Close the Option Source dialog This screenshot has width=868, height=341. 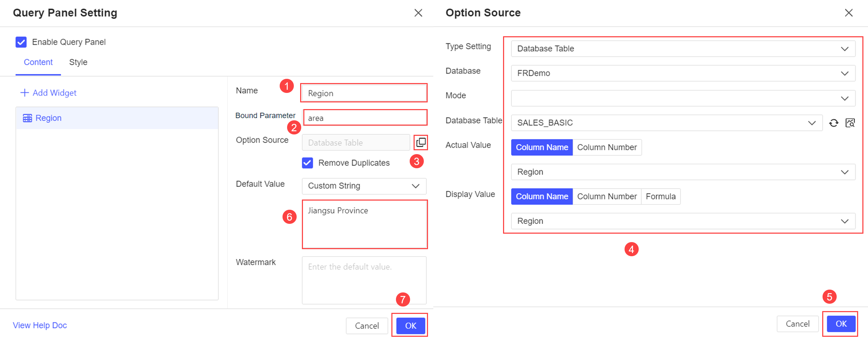849,13
